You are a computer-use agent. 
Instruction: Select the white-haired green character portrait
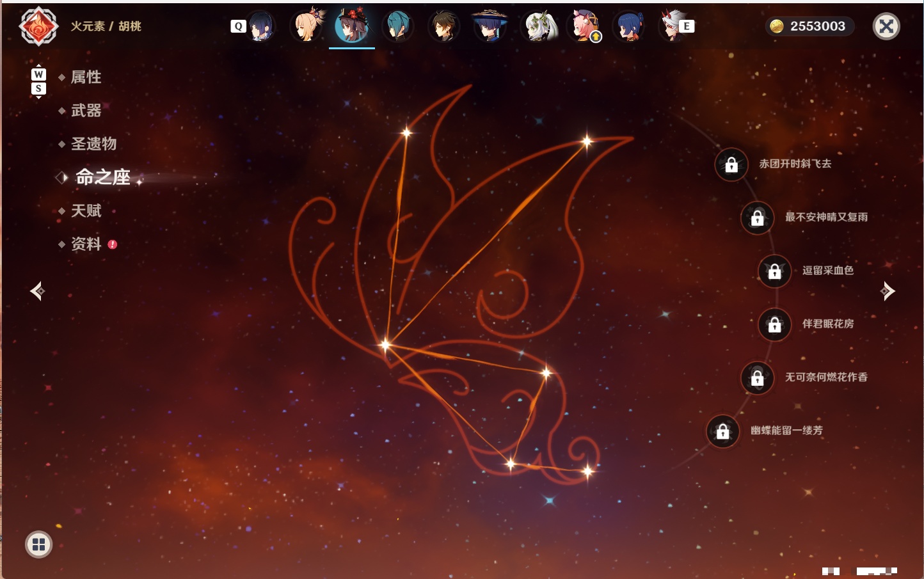coord(539,26)
